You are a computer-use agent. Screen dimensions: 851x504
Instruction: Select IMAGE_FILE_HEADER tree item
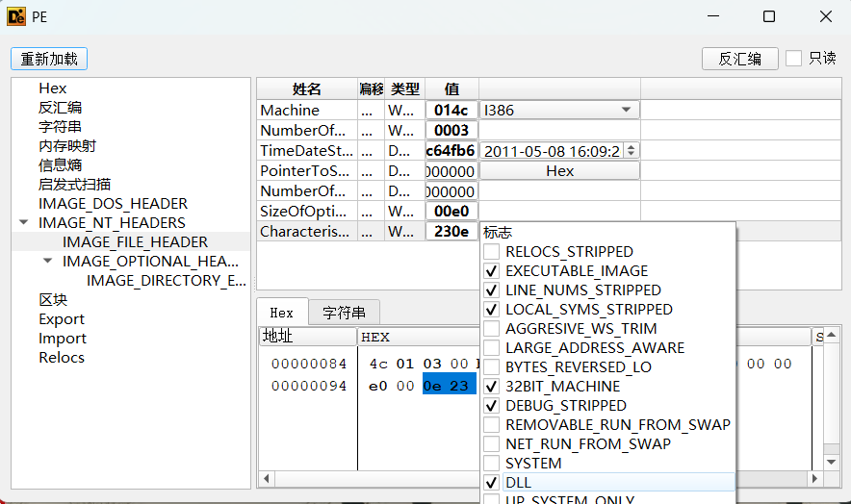135,242
